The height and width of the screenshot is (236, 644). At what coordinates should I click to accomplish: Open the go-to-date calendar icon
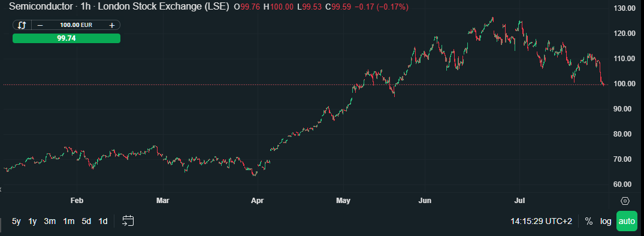(x=128, y=221)
